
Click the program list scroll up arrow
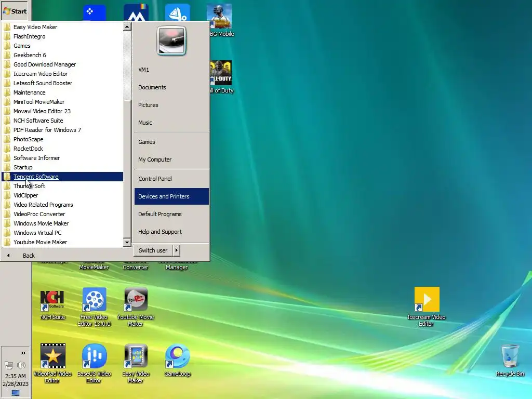click(x=127, y=26)
